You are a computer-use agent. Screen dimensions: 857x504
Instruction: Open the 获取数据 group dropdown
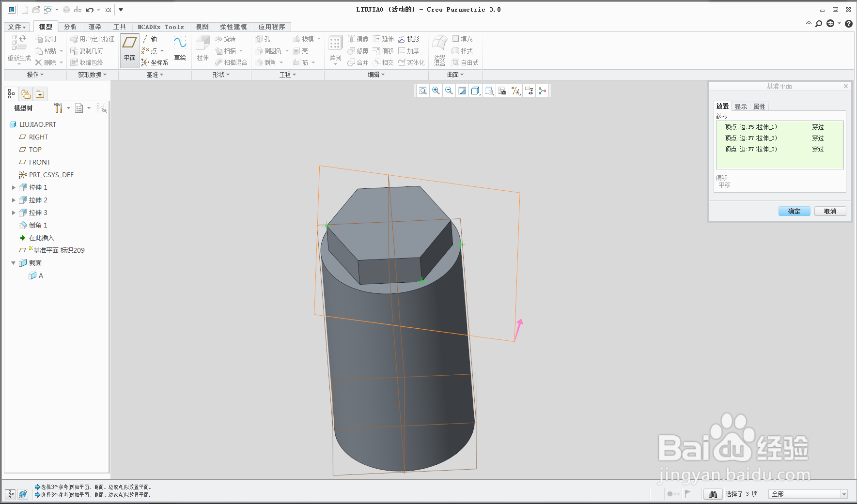92,75
